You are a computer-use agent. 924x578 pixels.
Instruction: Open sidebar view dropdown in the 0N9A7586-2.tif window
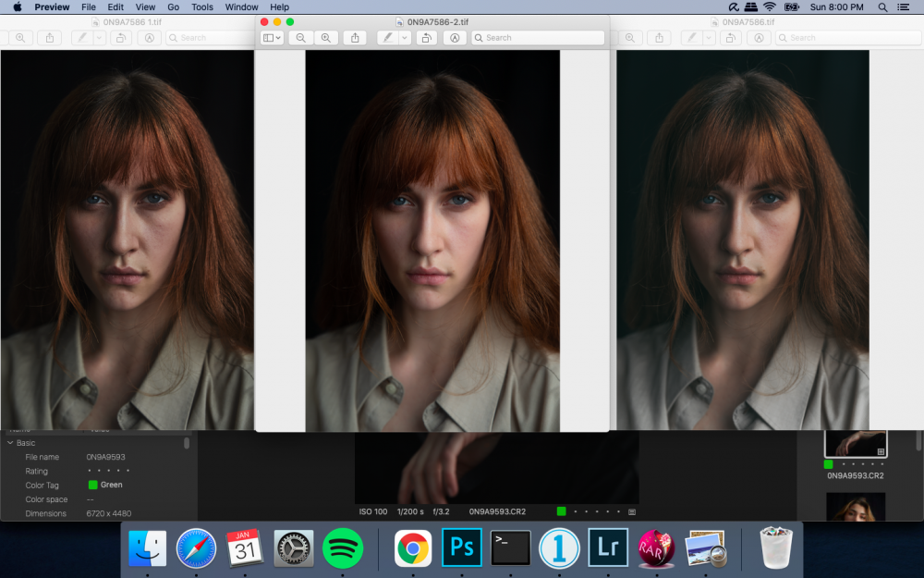click(272, 38)
